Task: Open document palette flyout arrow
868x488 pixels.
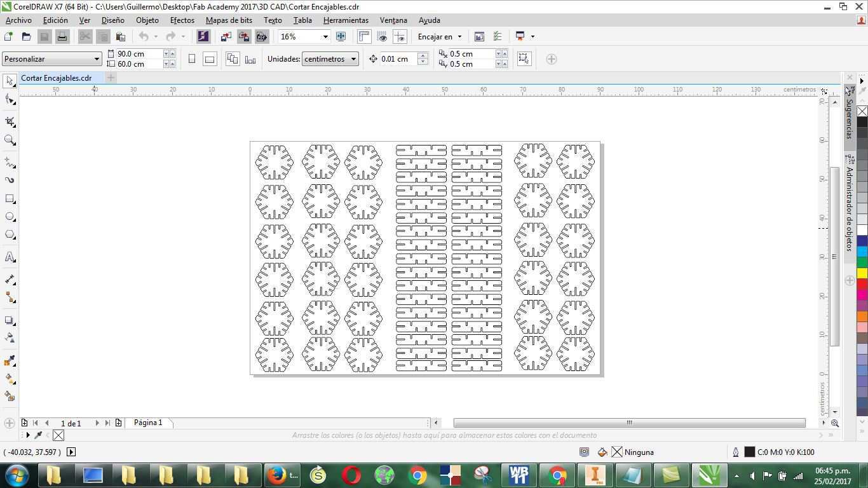Action: (x=27, y=435)
